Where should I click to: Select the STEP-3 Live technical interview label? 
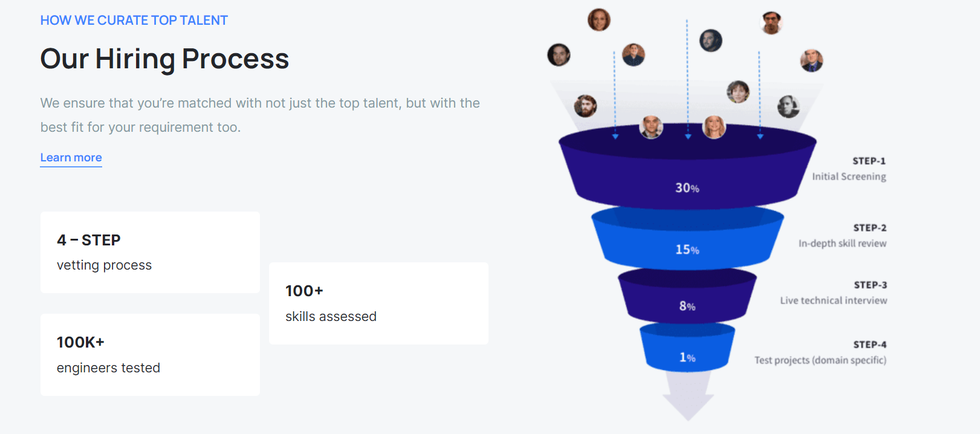click(834, 293)
